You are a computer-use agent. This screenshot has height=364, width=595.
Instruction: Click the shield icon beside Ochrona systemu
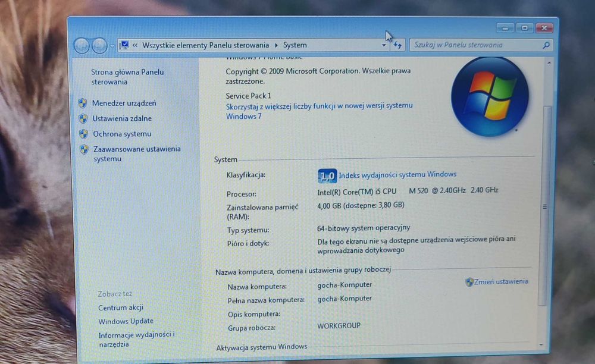pos(83,134)
